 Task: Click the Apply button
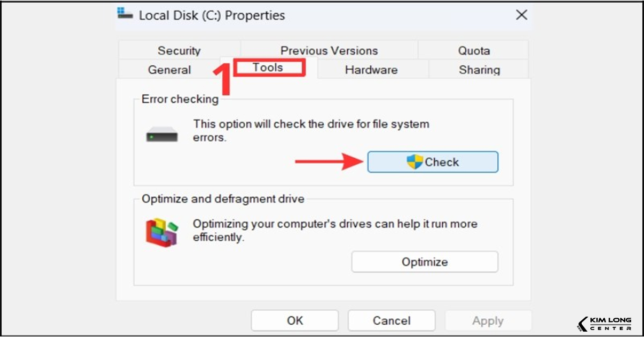[x=488, y=320]
